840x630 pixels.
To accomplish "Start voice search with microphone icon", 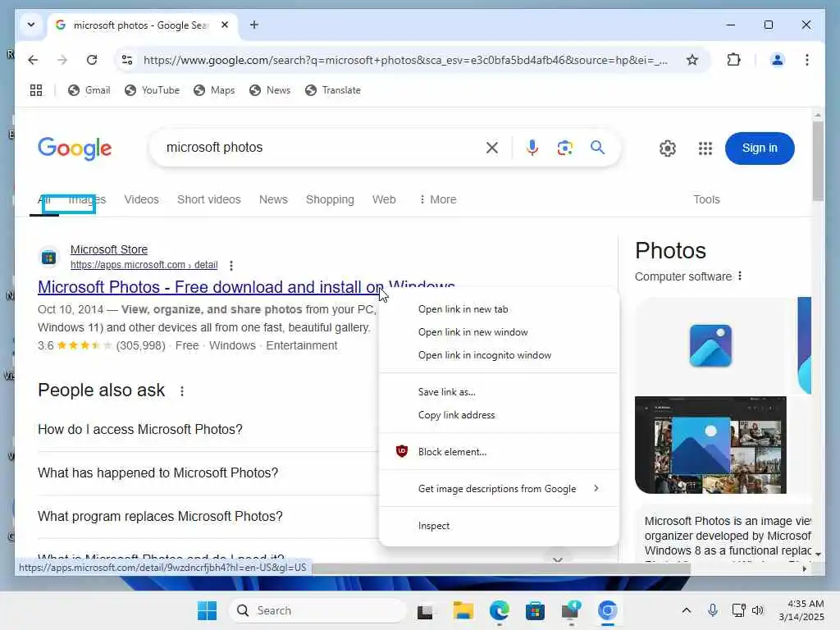I will point(532,148).
